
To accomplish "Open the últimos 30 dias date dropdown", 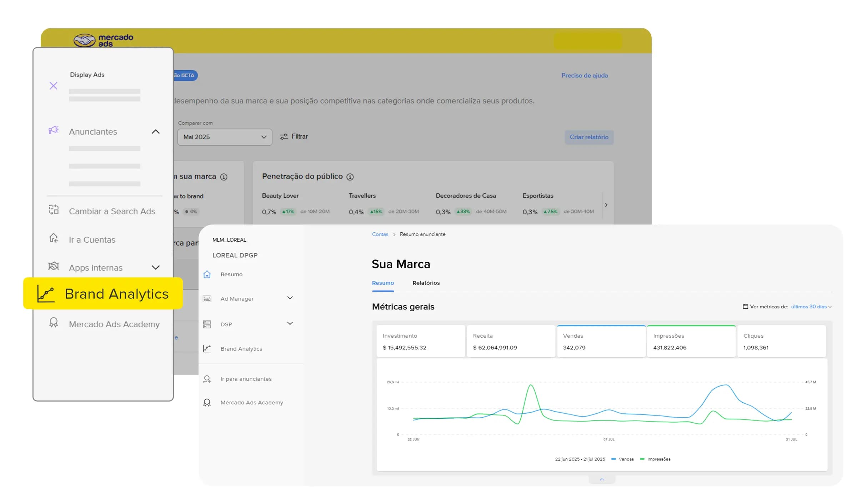I will point(811,307).
